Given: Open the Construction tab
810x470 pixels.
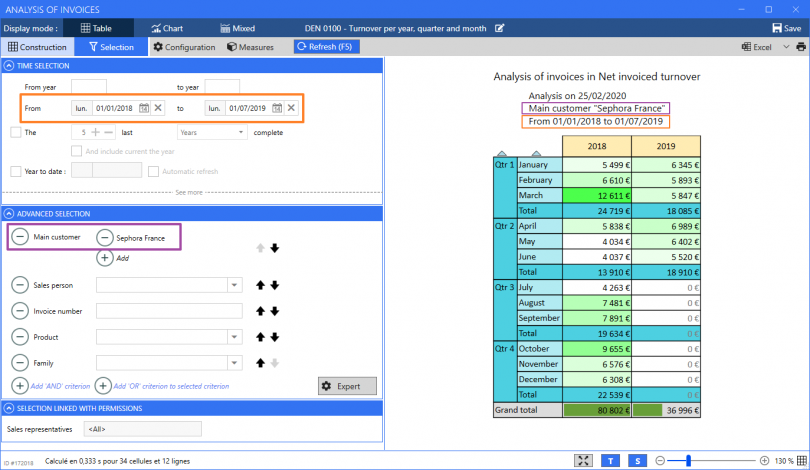Looking at the screenshot, I should 37,47.
